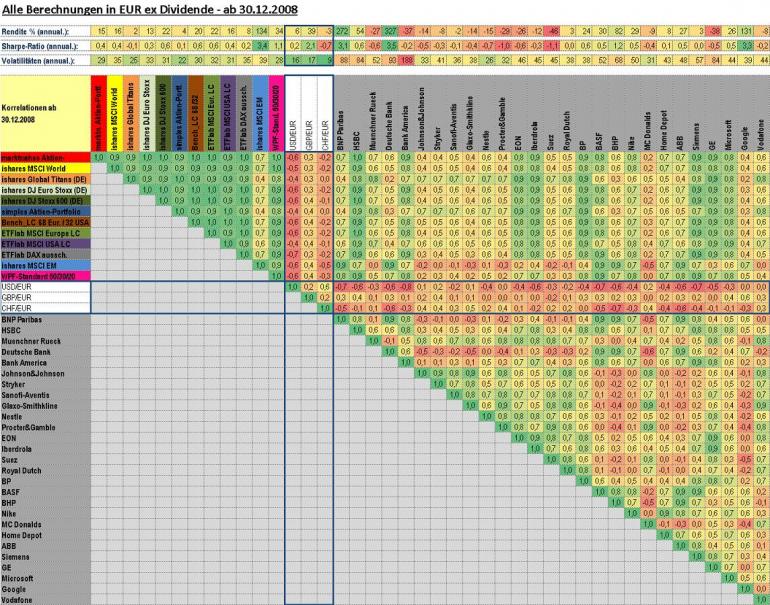770x605 pixels.
Task: Click the vertical 'CHF/EUR' column header
Action: (325, 113)
